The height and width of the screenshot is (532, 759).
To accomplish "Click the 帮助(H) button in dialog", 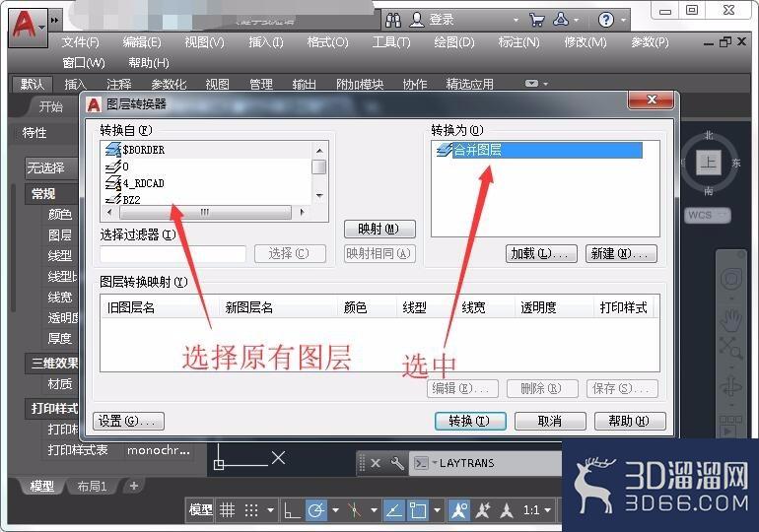I will 630,421.
